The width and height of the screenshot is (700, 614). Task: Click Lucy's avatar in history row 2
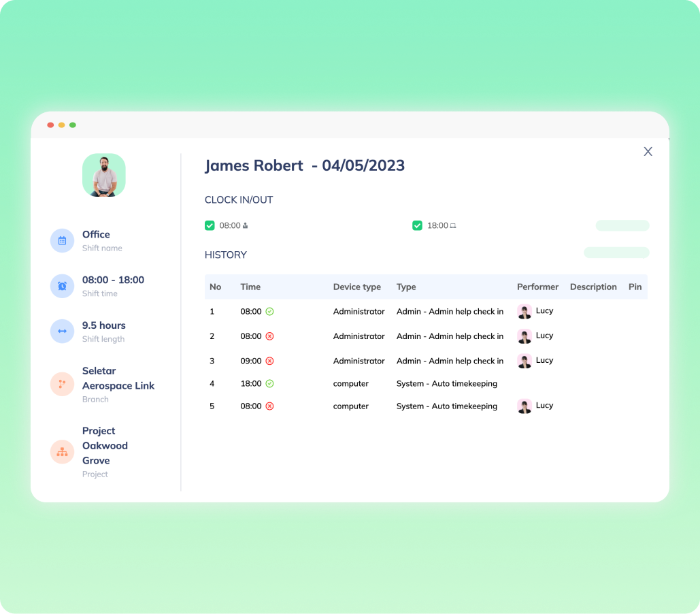[x=524, y=336]
